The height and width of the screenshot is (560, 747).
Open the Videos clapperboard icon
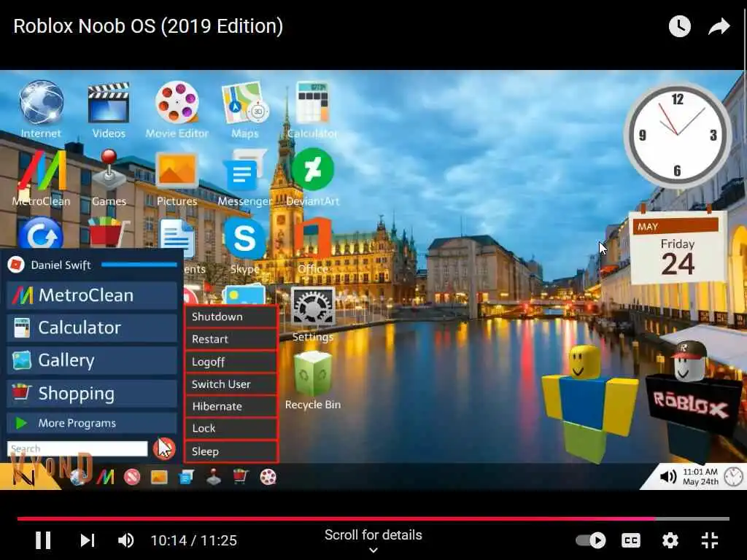coord(109,103)
